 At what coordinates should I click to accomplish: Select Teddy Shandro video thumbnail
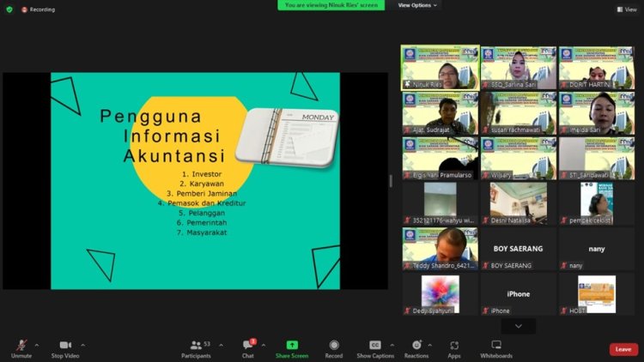(440, 249)
